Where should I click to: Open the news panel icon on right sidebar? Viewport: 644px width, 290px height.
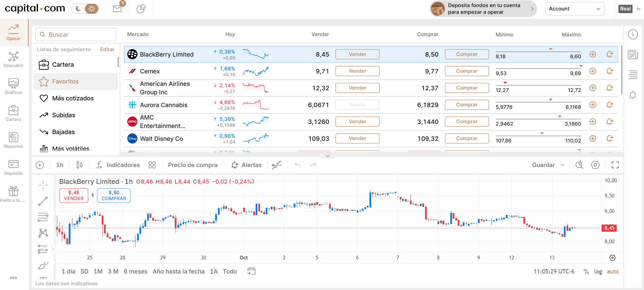[x=633, y=55]
